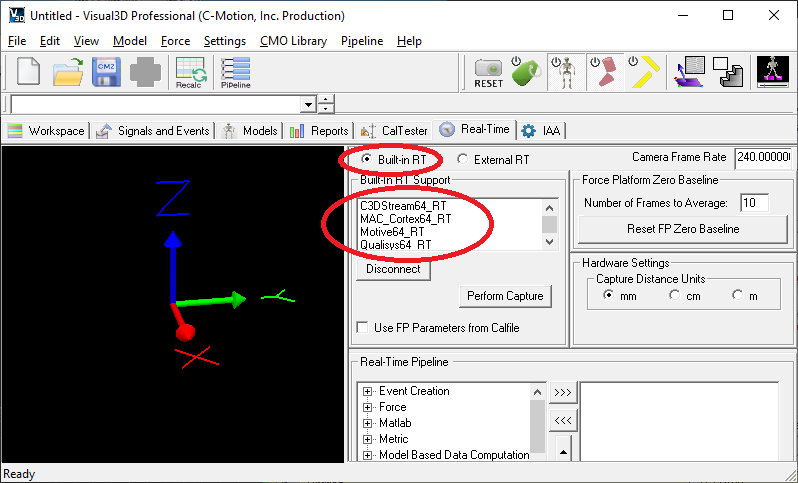
Task: Click RT support list scroll down arrow
Action: (x=550, y=242)
